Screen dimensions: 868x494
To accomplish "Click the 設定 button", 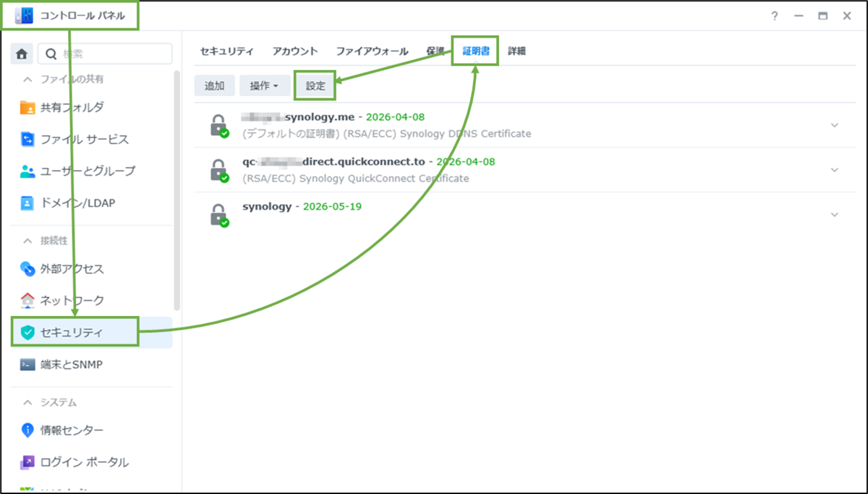I will (315, 85).
